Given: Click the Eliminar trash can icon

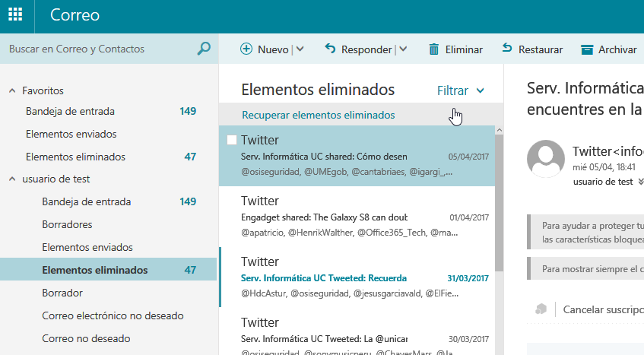Looking at the screenshot, I should click(433, 49).
